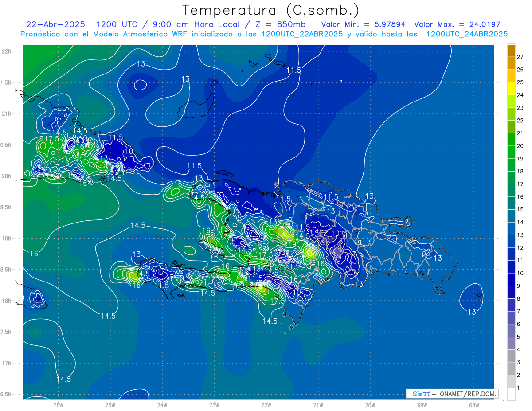Image resolution: width=532 pixels, height=411 pixels.
Task: Click the value 24 on the color scale
Action: pos(520,95)
